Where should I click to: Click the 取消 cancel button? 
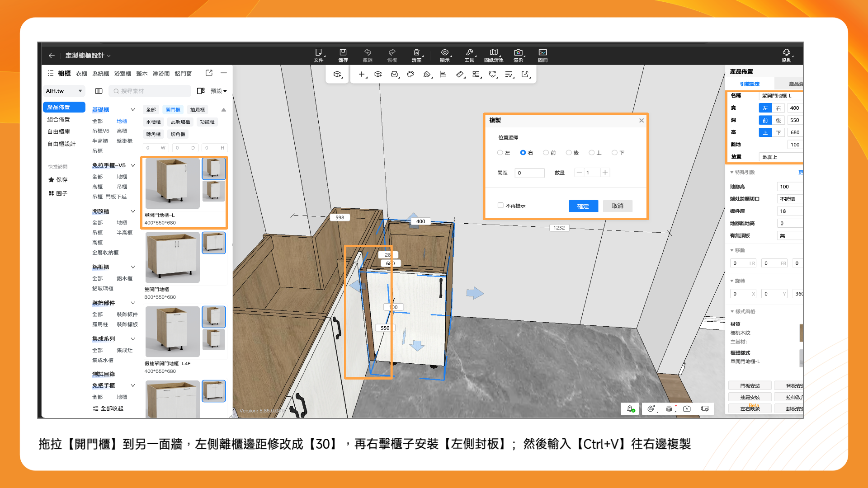[617, 206]
